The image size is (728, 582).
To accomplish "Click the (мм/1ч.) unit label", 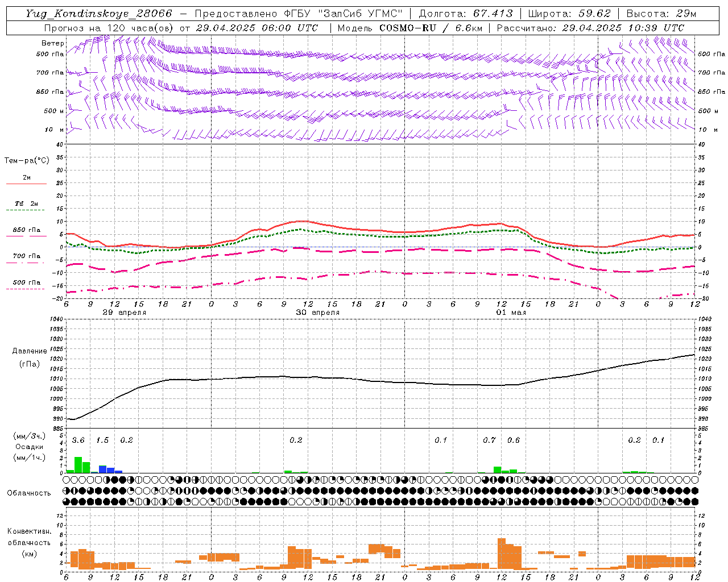I will [x=30, y=458].
